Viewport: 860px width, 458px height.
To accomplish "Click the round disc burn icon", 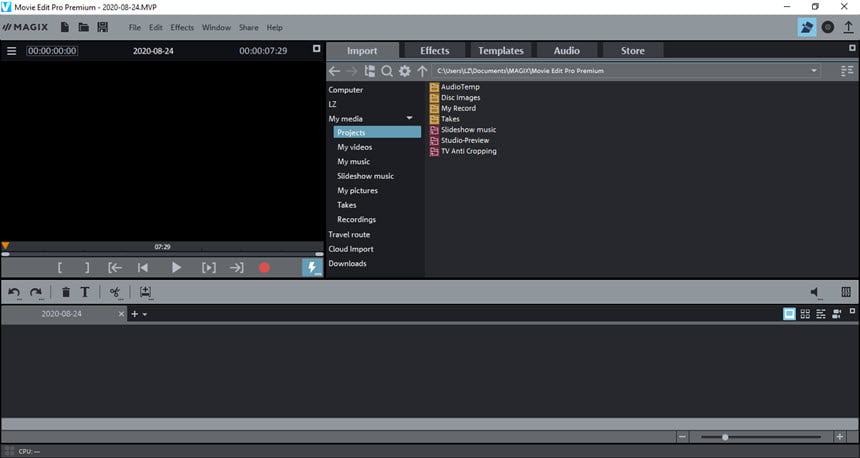I will point(828,27).
